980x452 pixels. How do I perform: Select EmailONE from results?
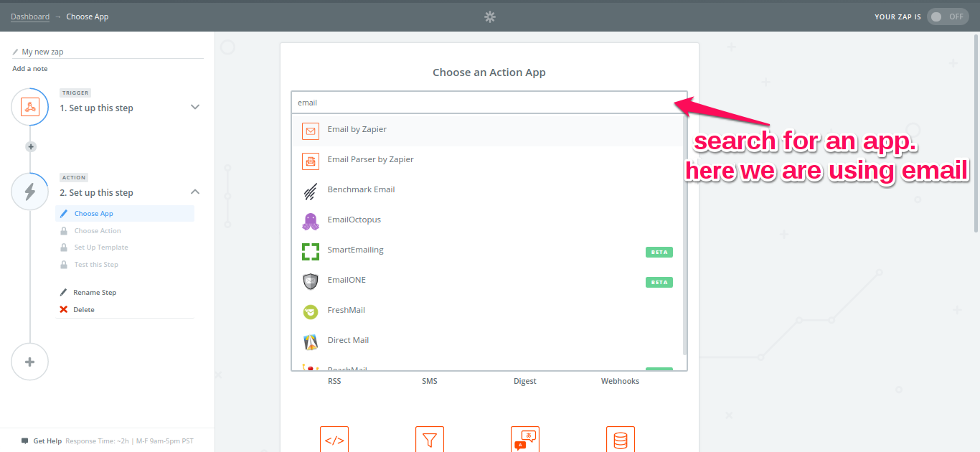pyautogui.click(x=488, y=281)
